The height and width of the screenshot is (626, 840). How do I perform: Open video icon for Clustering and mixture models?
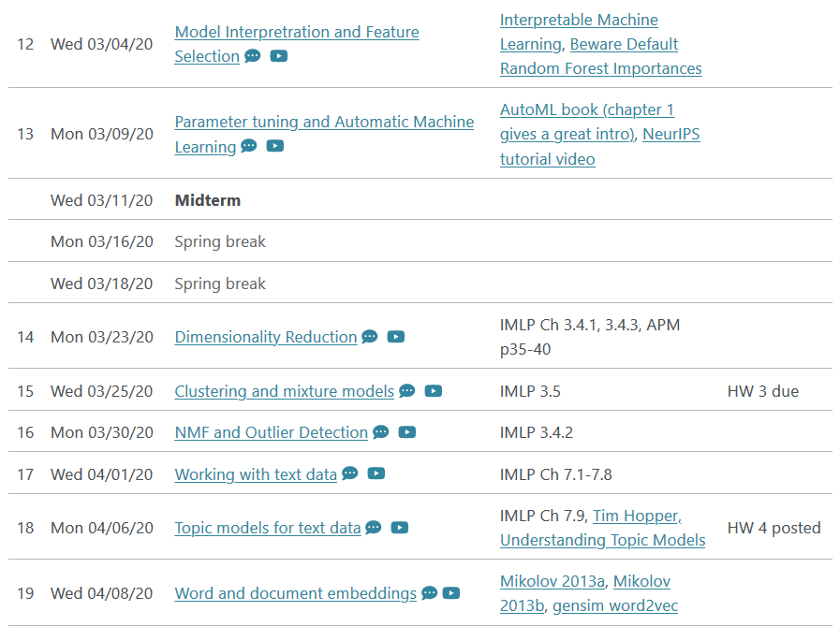pyautogui.click(x=433, y=391)
